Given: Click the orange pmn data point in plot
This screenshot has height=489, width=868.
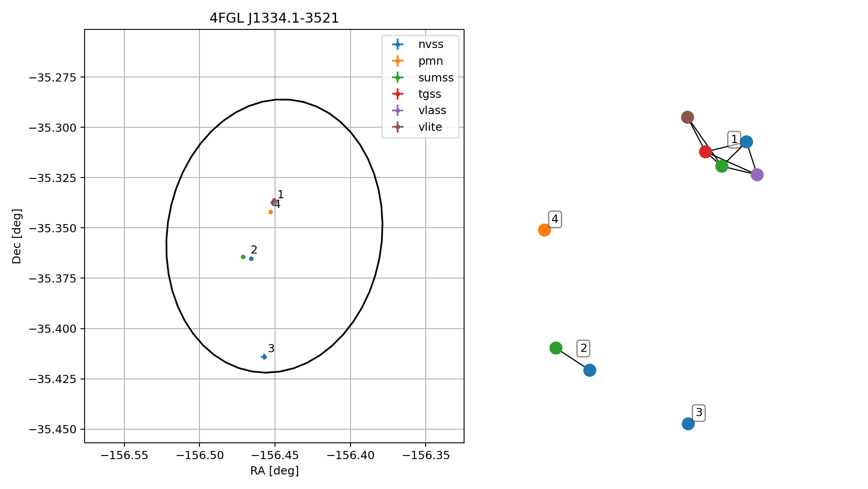Looking at the screenshot, I should 271,212.
